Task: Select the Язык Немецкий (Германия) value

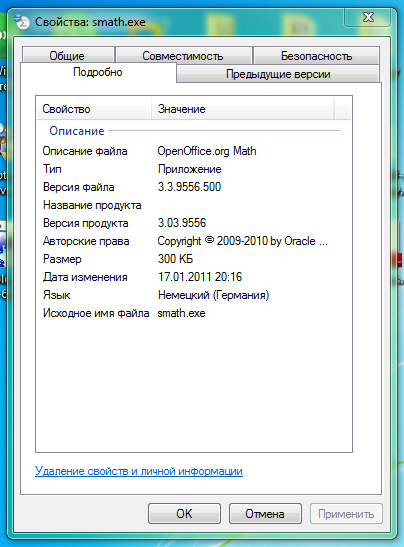Action: click(213, 295)
